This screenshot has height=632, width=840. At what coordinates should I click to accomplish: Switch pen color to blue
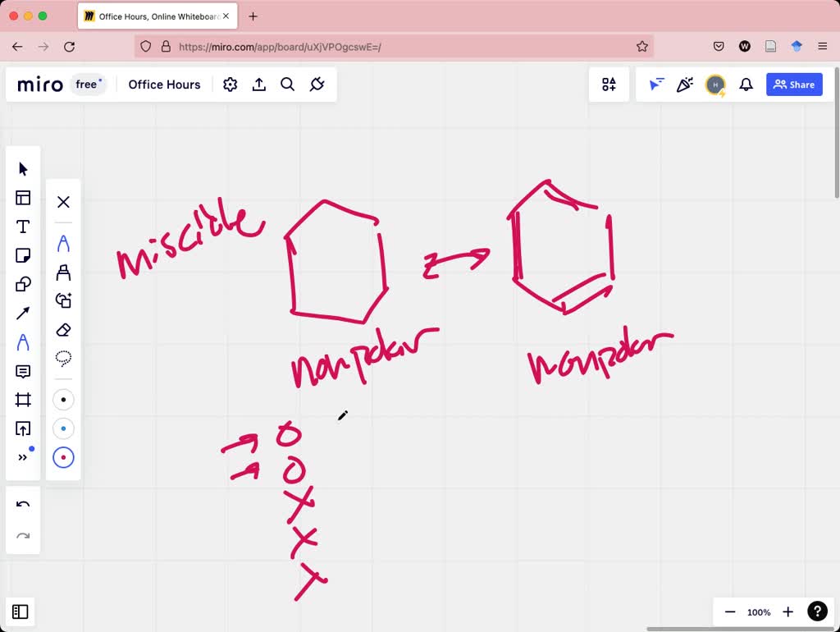click(63, 428)
